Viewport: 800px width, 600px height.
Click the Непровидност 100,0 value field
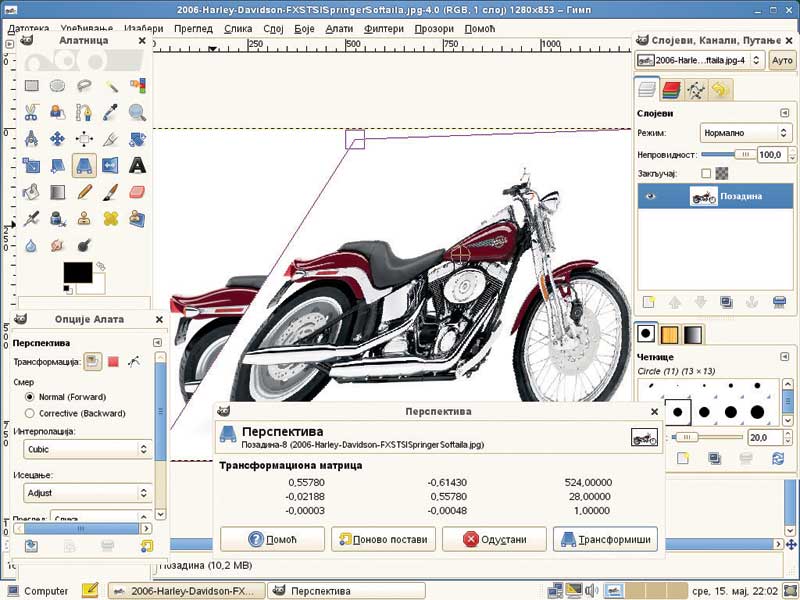click(x=771, y=155)
